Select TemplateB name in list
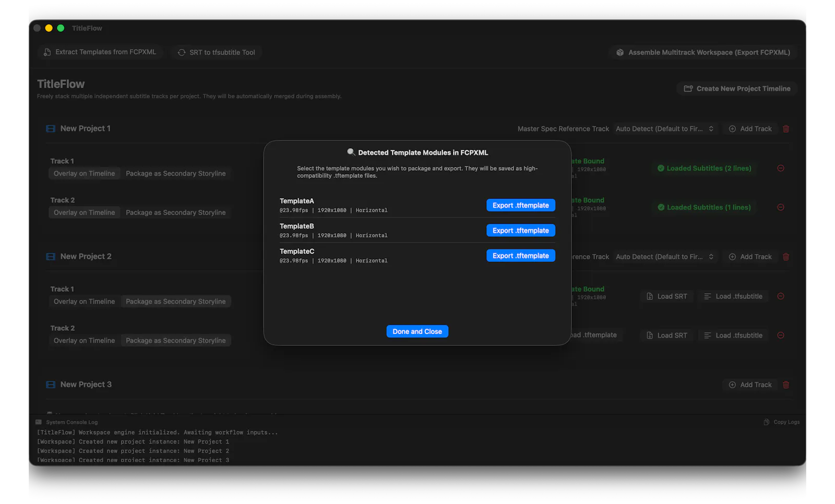The height and width of the screenshot is (504, 835). pos(297,226)
